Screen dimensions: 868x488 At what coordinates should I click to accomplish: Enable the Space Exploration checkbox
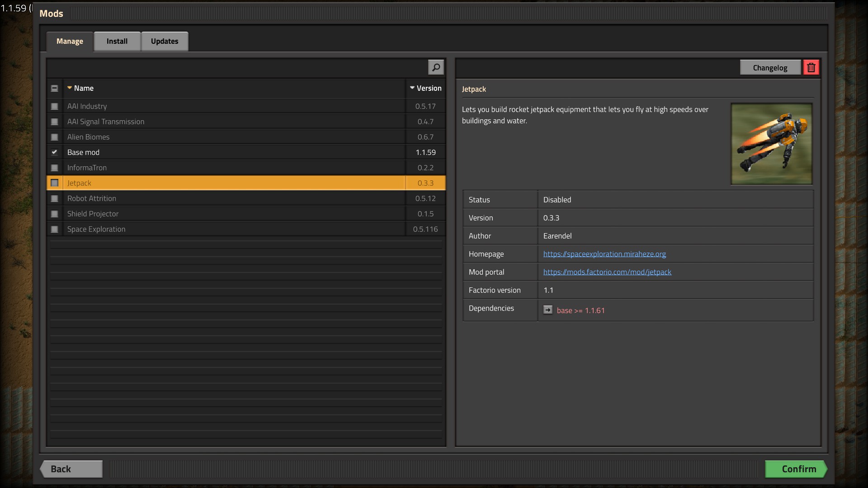(x=55, y=229)
